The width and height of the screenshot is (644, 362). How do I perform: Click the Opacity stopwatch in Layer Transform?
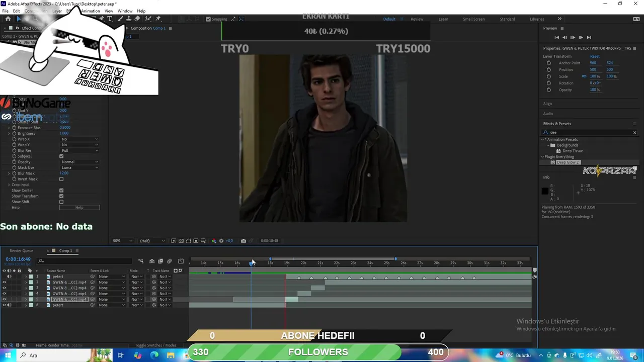549,89
